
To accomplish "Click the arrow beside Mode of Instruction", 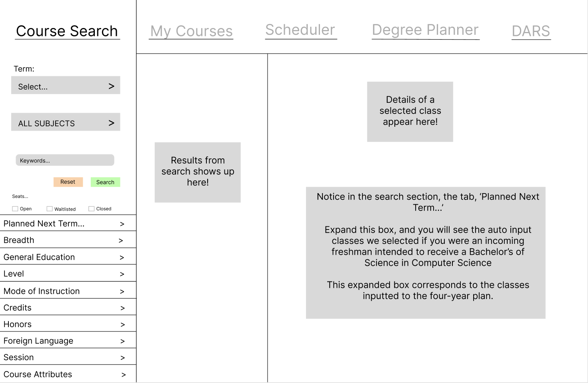I will coord(122,291).
